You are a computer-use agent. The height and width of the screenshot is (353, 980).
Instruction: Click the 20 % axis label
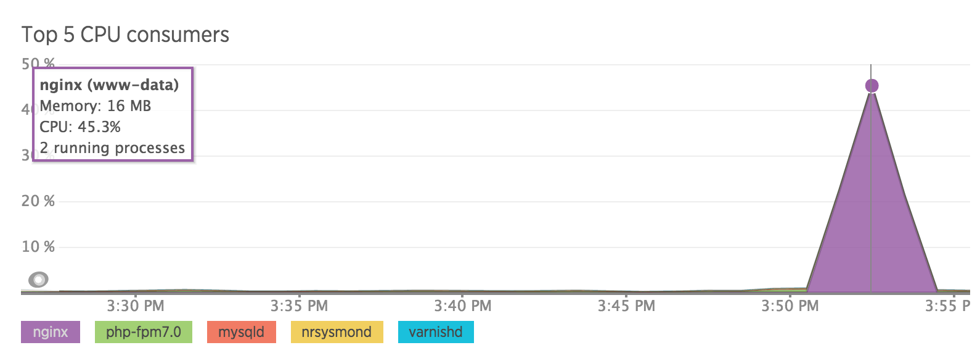pos(38,201)
